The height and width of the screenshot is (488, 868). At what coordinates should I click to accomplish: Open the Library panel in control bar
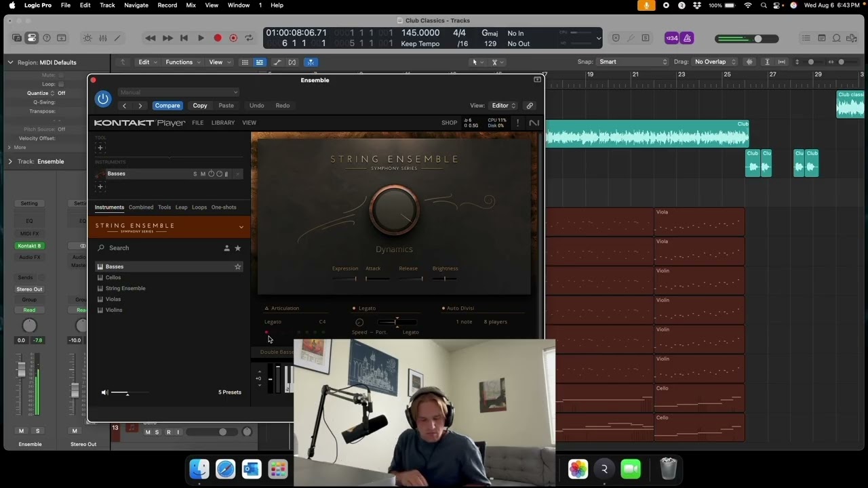click(17, 38)
